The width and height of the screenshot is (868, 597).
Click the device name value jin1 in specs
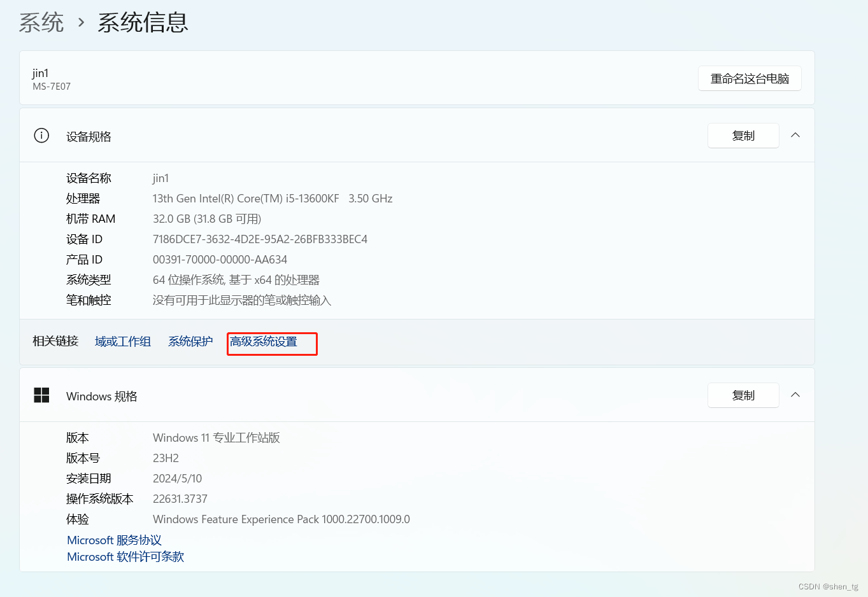160,178
